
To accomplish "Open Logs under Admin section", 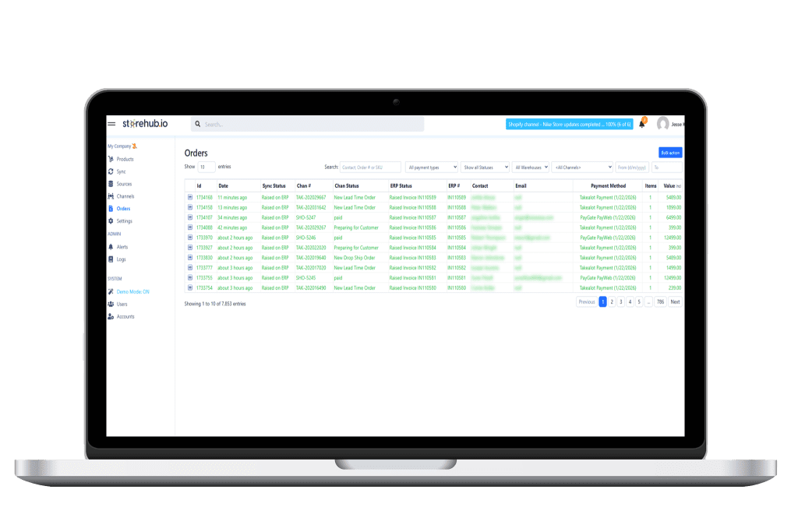I will tap(121, 259).
